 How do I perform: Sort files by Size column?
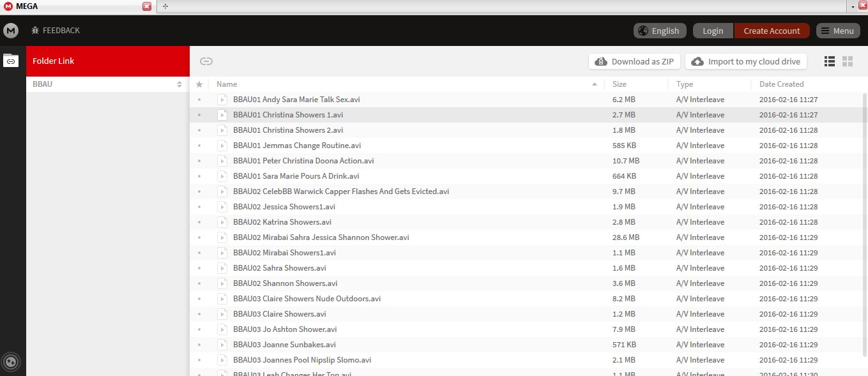(620, 84)
